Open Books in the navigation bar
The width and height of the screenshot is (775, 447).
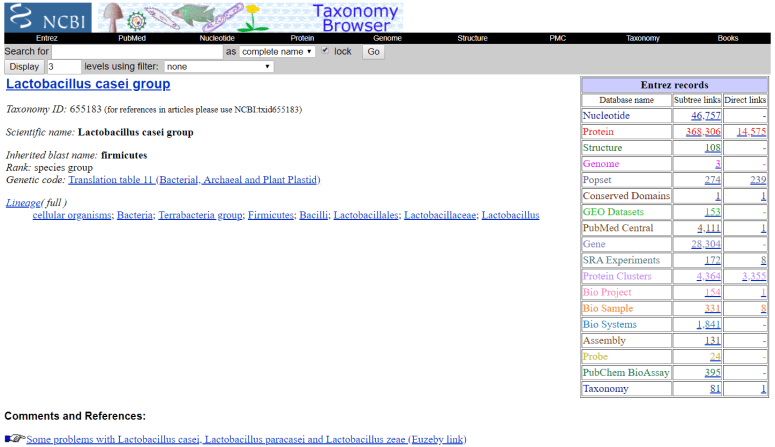(727, 38)
